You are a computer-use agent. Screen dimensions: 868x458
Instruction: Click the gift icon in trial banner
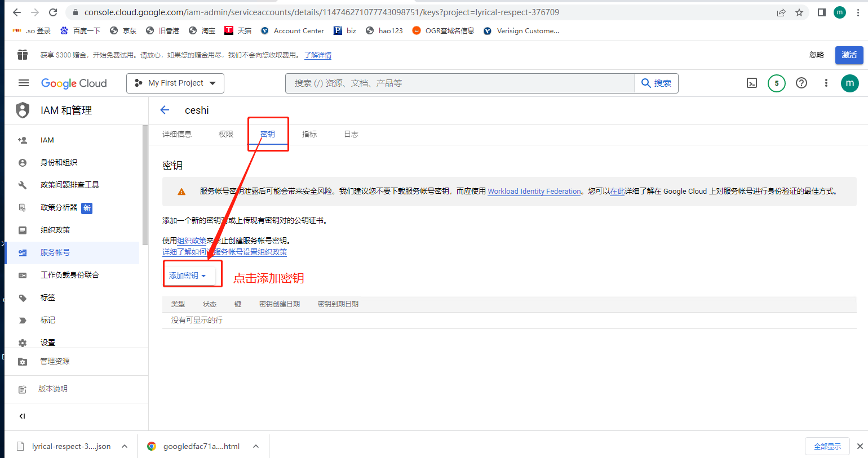[x=23, y=55]
